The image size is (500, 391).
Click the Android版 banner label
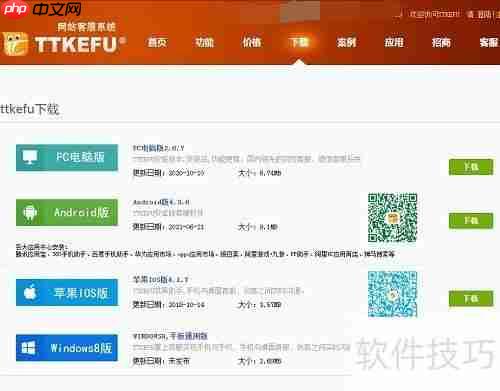pyautogui.click(x=82, y=212)
